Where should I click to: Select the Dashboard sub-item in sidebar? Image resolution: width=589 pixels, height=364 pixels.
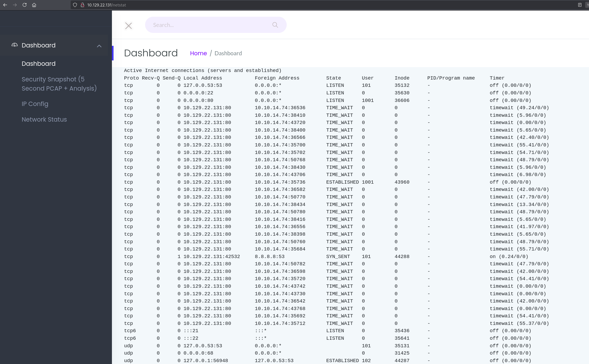[39, 64]
